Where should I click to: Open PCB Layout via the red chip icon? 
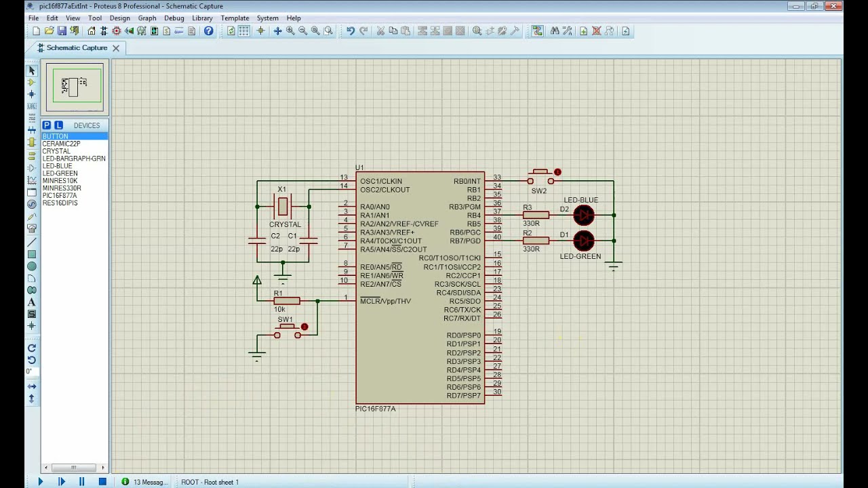click(x=117, y=31)
